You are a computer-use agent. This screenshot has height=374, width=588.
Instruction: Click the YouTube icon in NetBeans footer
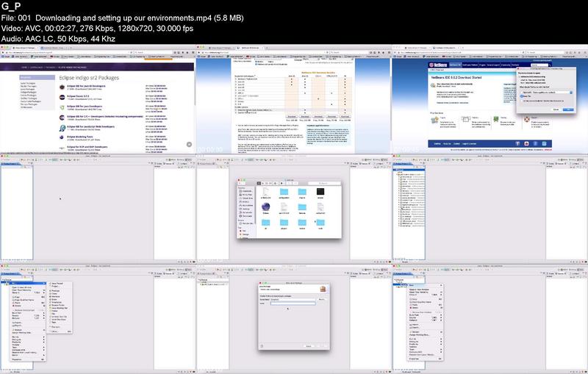(526, 143)
